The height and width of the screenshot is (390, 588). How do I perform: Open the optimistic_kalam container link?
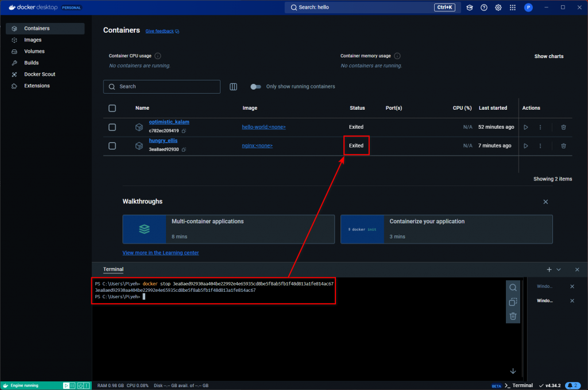pyautogui.click(x=169, y=122)
